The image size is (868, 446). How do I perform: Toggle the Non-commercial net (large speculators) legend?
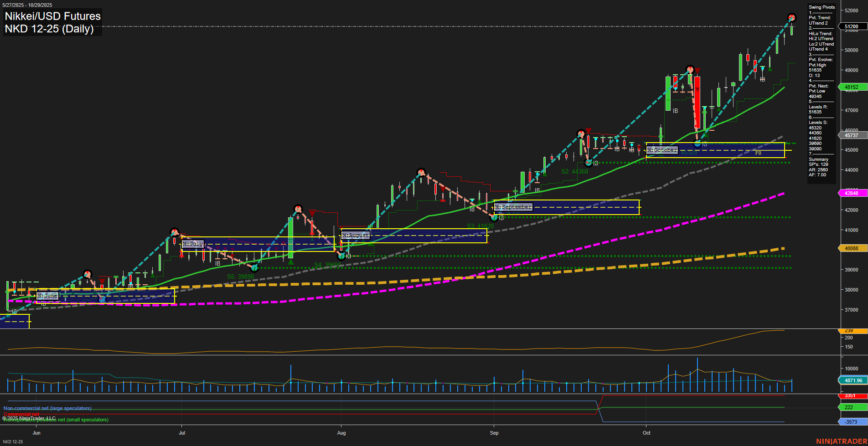[47, 408]
